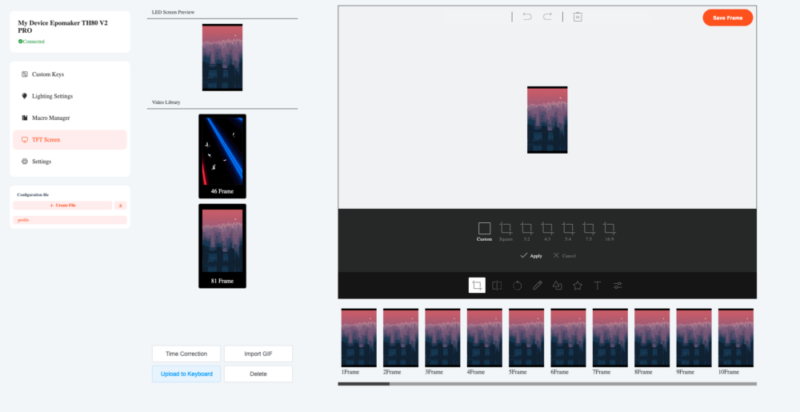800x412 pixels.
Task: Click the Undo arrow icon
Action: [x=527, y=17]
